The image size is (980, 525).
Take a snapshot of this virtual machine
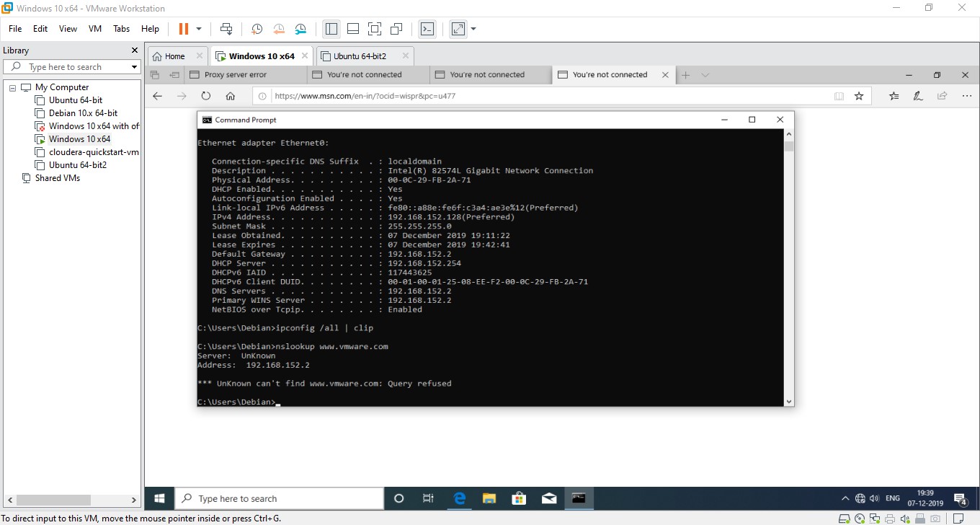click(257, 29)
